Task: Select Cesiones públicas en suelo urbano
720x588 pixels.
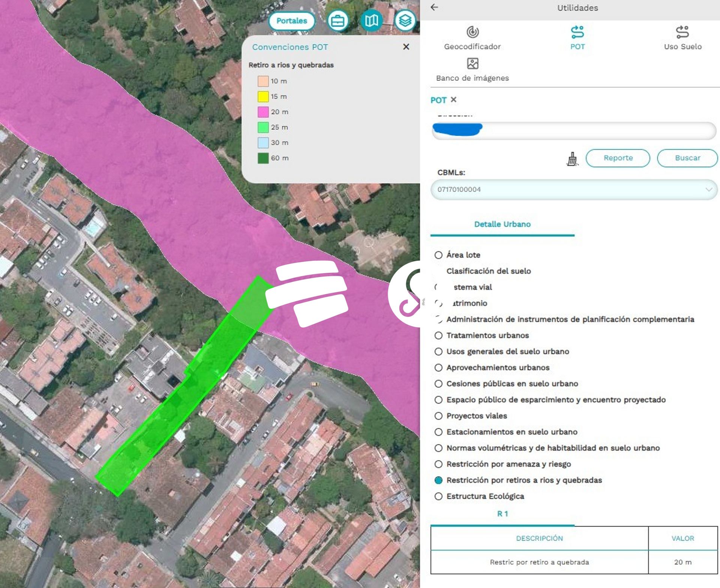Action: [x=438, y=384]
